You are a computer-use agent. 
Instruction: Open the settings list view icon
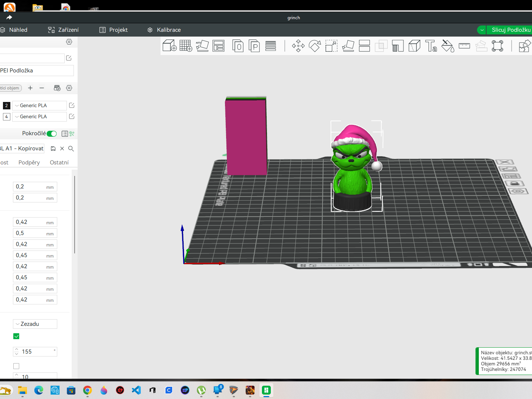coord(65,134)
